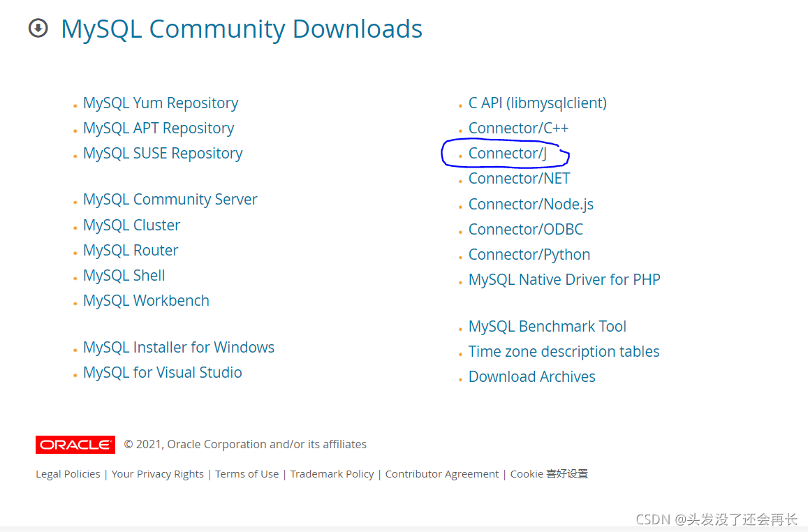Open MySQL Native Driver for PHP link
Screen dimensions: 808x532
pyautogui.click(x=564, y=280)
